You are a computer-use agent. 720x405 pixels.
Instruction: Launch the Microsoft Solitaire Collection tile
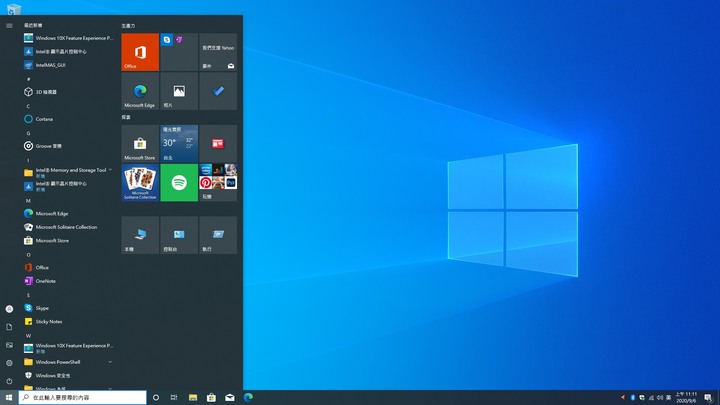coord(140,182)
